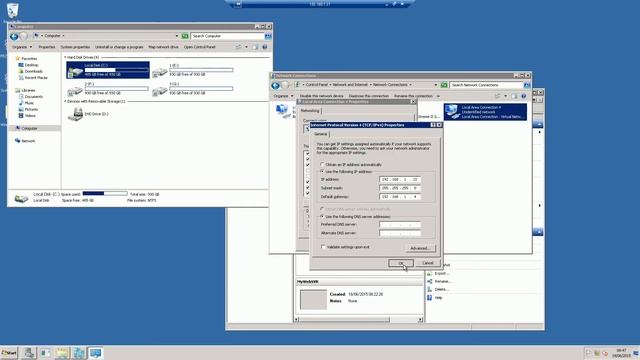Click Favorites star header
Screen dimensions: 640x360
click(26, 58)
